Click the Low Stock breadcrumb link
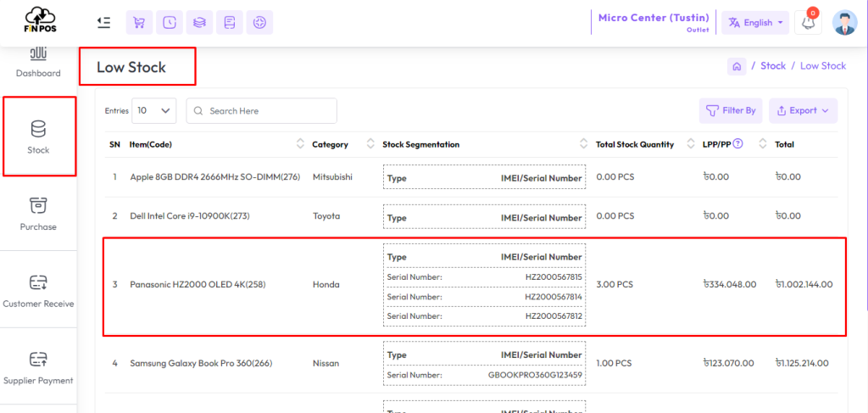The height and width of the screenshot is (413, 868). 823,66
